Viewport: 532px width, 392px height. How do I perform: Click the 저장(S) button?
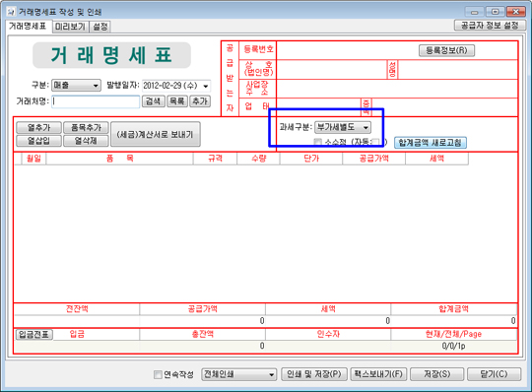(x=437, y=374)
